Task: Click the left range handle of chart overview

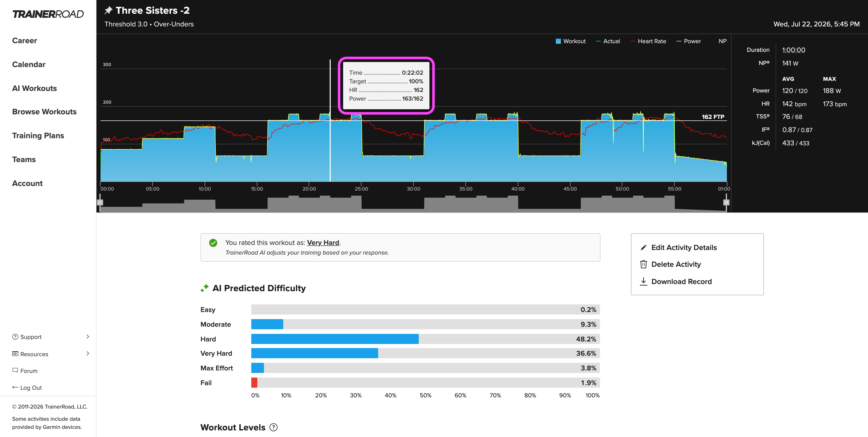Action: (100, 202)
